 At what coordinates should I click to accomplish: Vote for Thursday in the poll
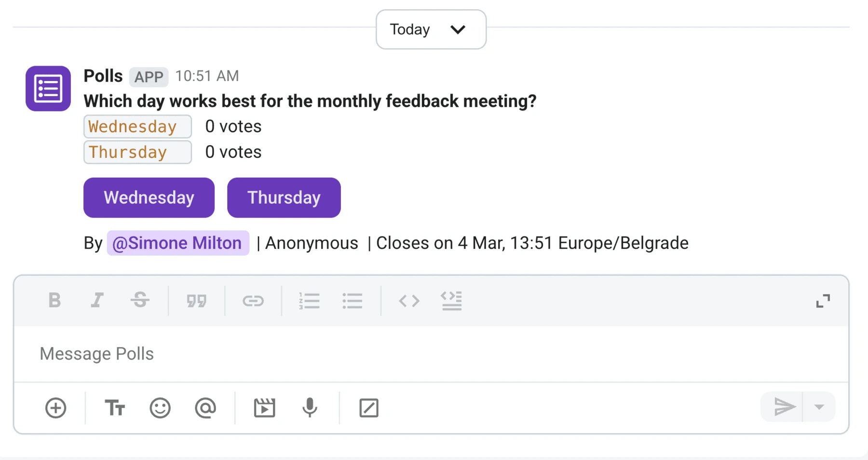click(284, 197)
